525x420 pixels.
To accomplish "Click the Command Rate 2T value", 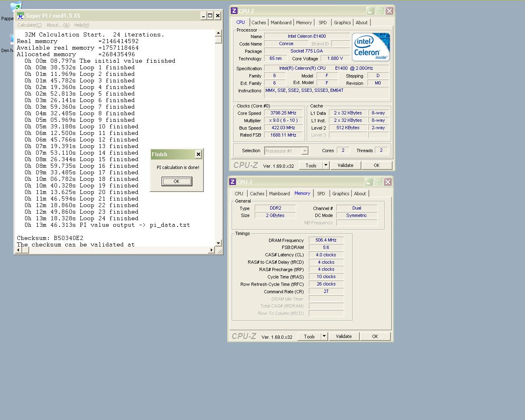I will click(x=326, y=292).
